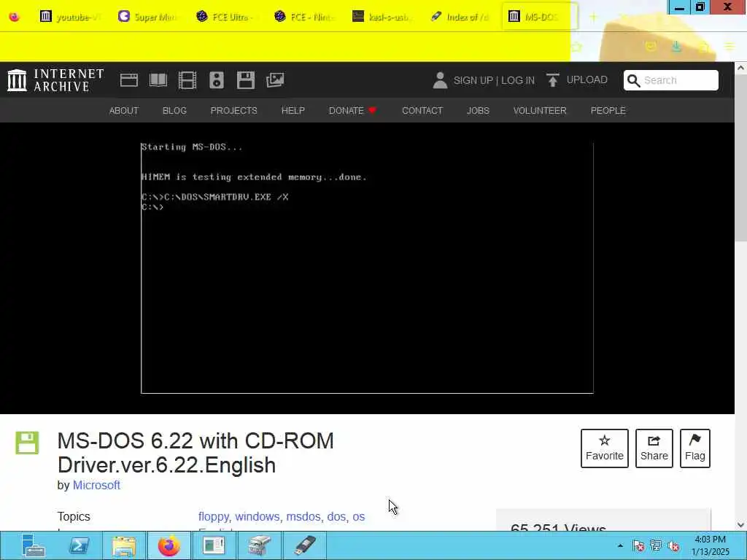
Task: Open the windows topic link
Action: 258,517
